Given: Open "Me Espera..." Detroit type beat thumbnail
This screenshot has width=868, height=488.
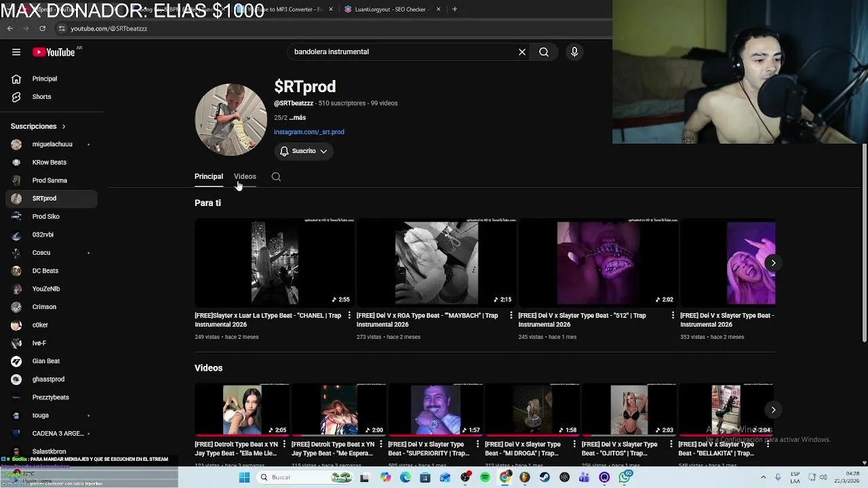Looking at the screenshot, I should 339,410.
